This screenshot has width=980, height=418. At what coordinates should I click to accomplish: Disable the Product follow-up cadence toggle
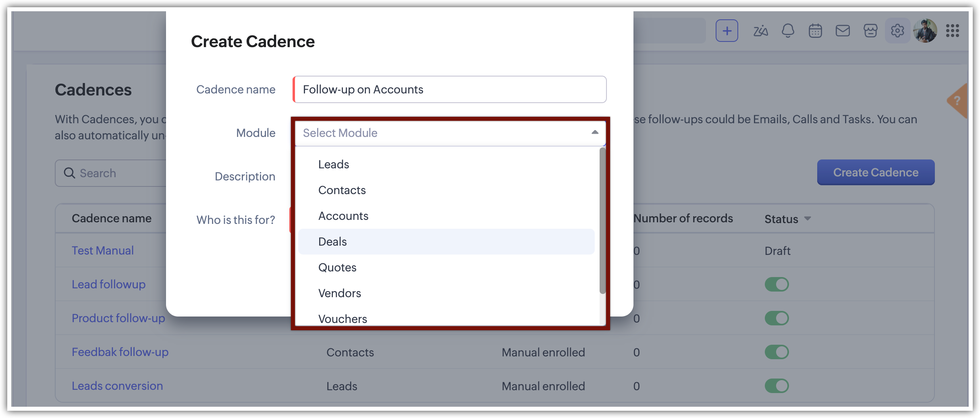point(777,318)
